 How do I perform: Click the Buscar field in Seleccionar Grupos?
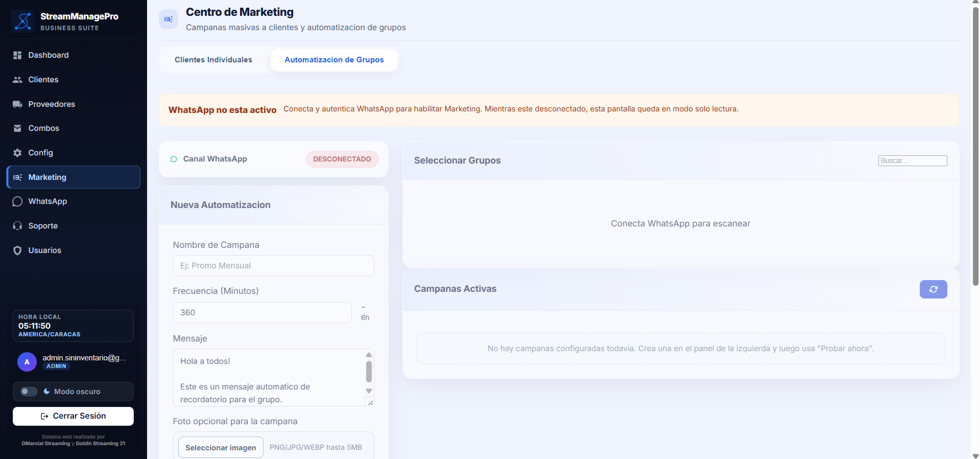tap(913, 160)
